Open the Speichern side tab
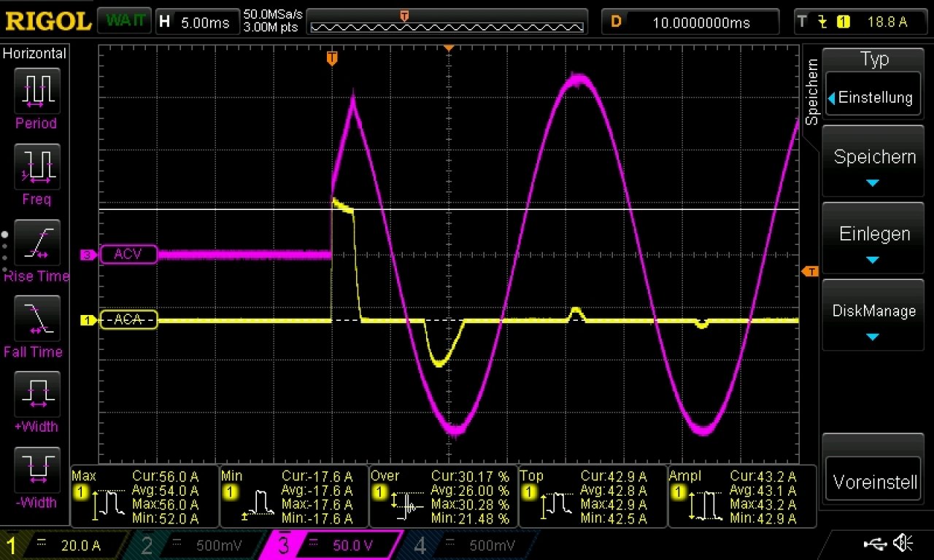The width and height of the screenshot is (934, 560). click(x=811, y=92)
